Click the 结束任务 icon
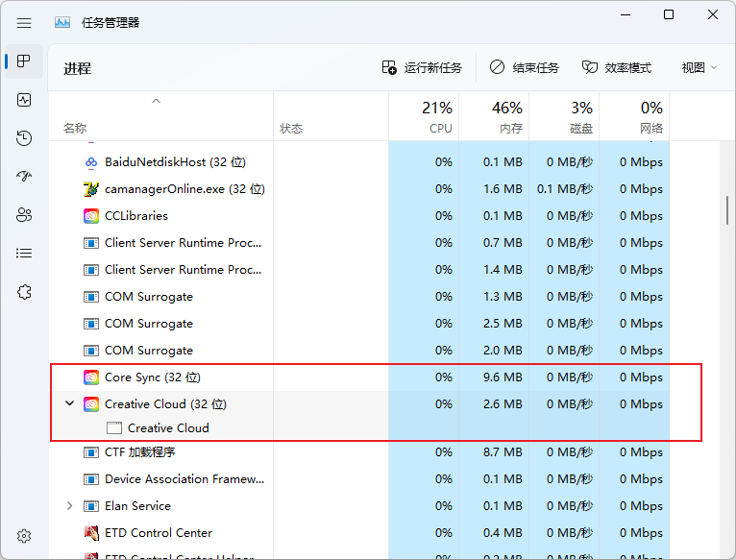This screenshot has width=736, height=560. (x=497, y=67)
